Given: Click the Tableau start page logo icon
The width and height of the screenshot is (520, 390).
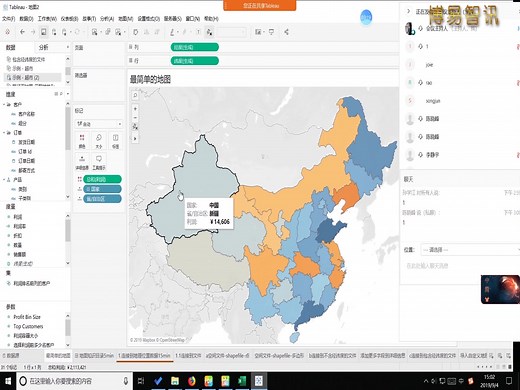Looking at the screenshot, I should [7, 32].
